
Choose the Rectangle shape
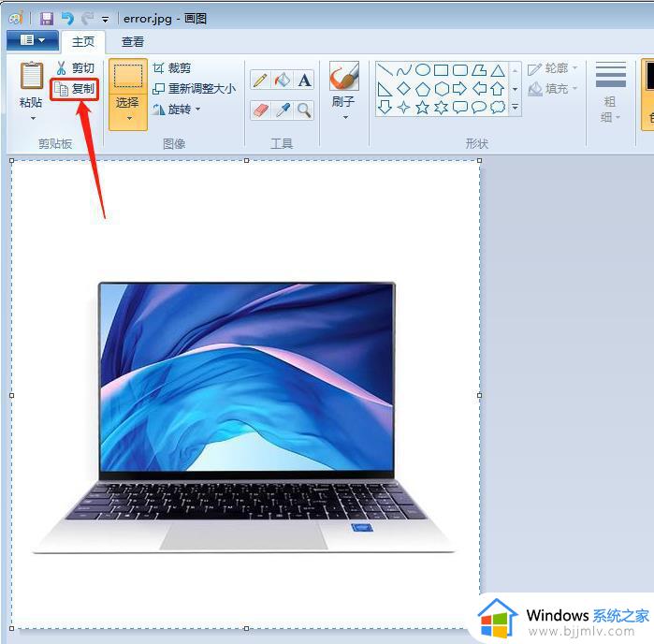coord(442,69)
